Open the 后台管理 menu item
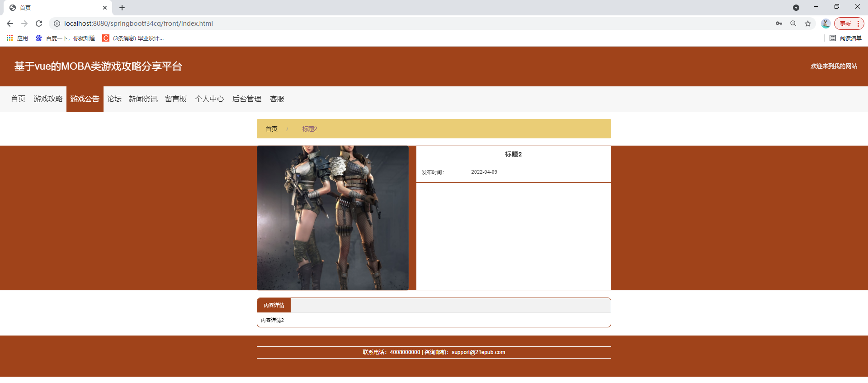 (247, 99)
